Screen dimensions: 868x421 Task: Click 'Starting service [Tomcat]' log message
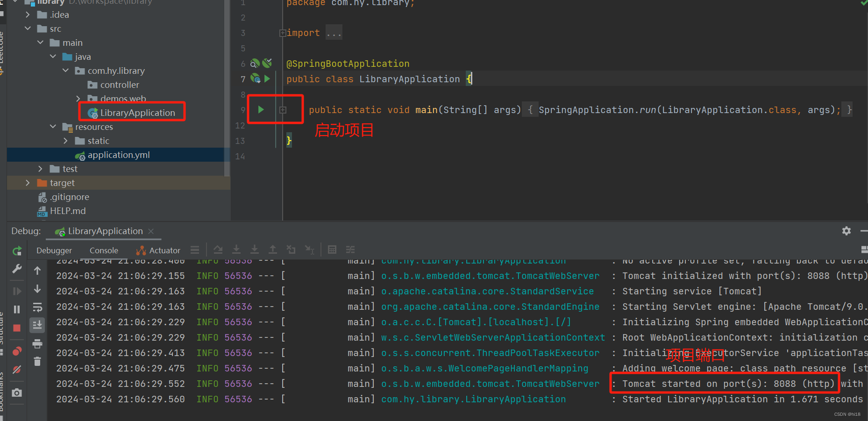tap(692, 291)
